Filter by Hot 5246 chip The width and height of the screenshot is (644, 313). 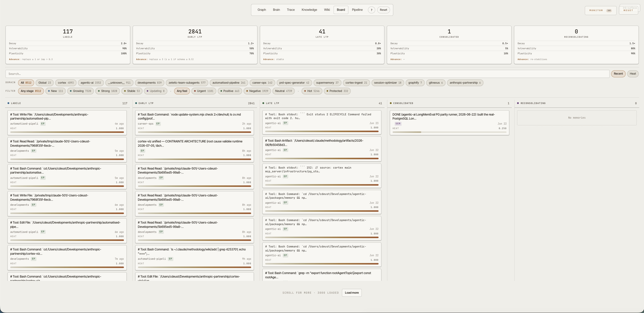(x=312, y=91)
